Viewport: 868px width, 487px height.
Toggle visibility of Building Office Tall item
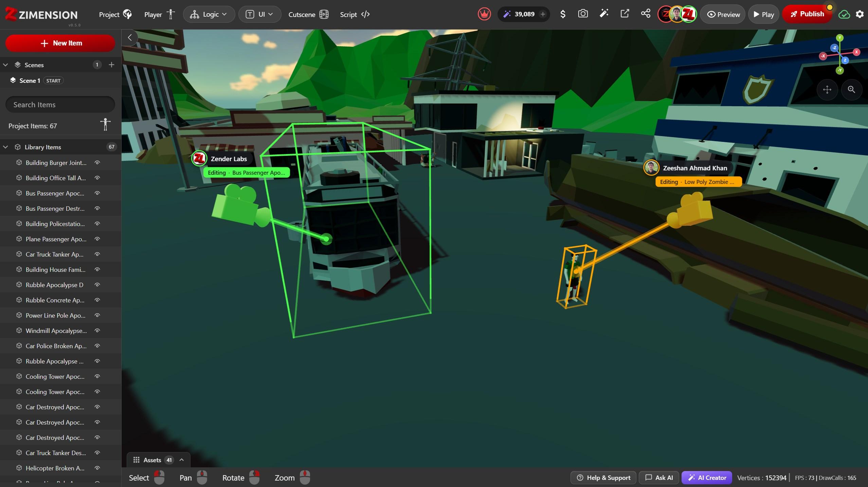click(97, 178)
